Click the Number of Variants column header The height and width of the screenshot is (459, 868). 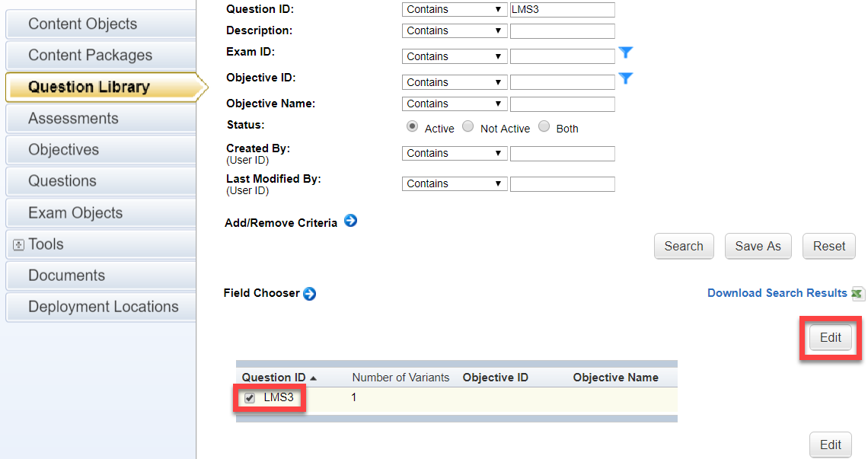400,378
